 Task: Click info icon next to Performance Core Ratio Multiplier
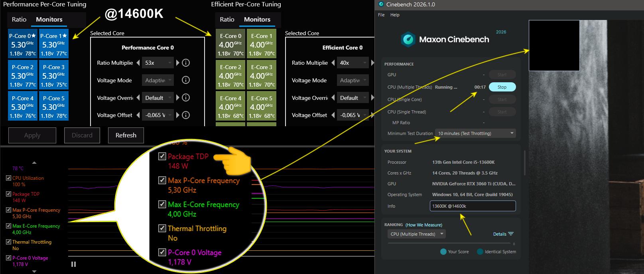(x=185, y=63)
